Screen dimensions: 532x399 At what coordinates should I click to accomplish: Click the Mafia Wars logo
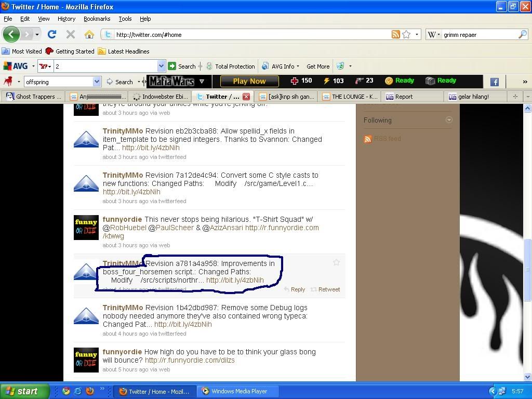171,82
